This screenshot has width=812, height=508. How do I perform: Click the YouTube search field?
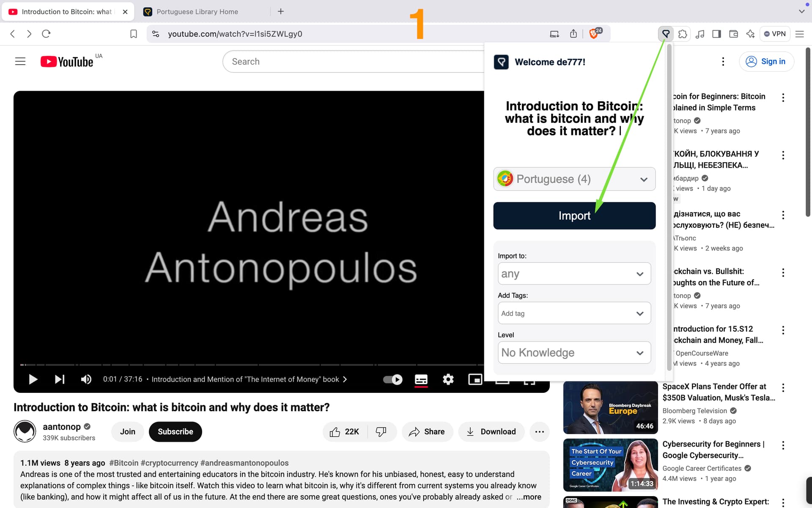tap(353, 62)
